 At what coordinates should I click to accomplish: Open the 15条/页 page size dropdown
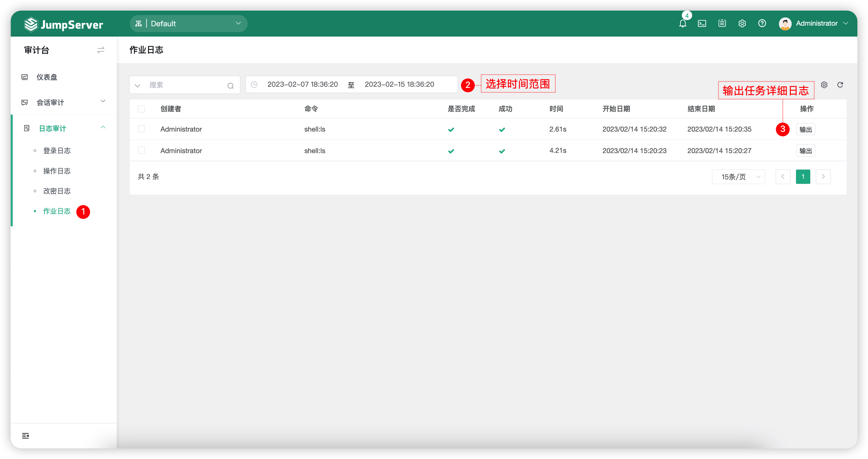(739, 177)
